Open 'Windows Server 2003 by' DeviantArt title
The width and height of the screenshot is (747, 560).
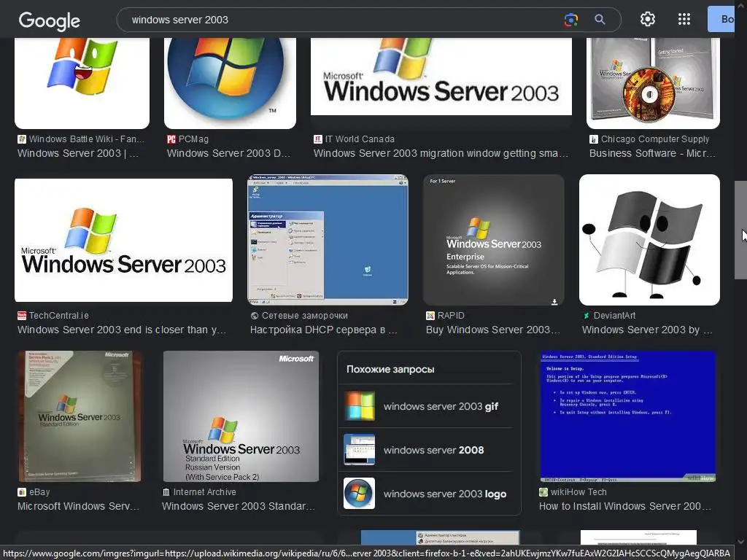648,330
